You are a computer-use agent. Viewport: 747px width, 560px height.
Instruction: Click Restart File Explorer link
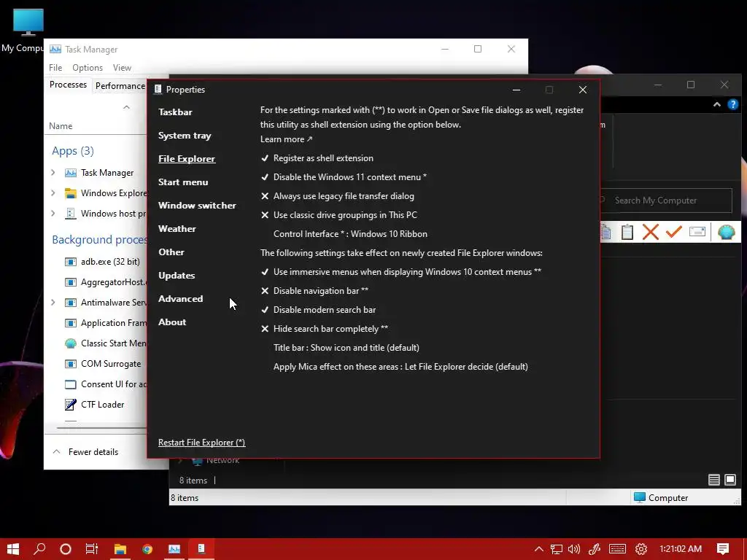(x=201, y=443)
